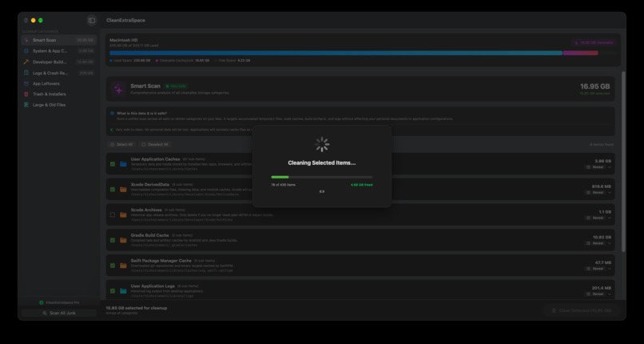The image size is (644, 344).
Task: Click the Xcode DerivedData folder icon
Action: (123, 190)
